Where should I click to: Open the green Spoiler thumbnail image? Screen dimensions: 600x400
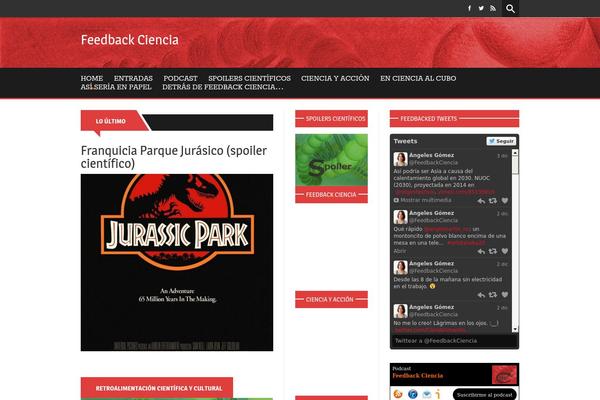[331, 160]
